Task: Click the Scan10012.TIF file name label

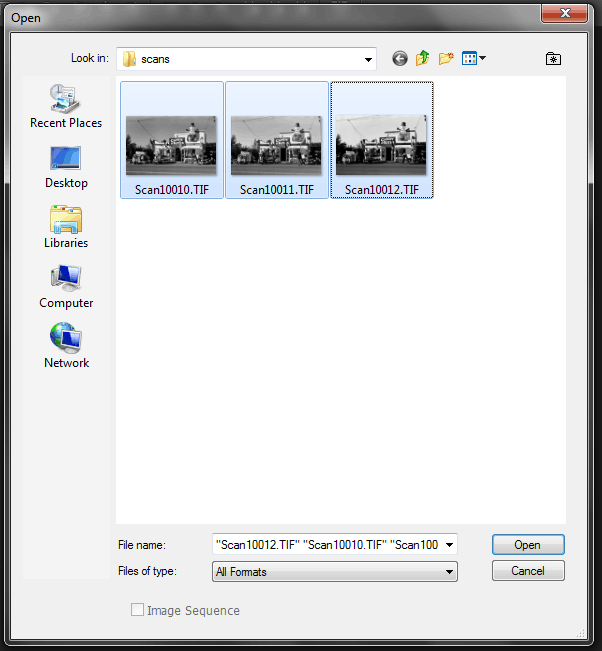Action: pyautogui.click(x=382, y=190)
